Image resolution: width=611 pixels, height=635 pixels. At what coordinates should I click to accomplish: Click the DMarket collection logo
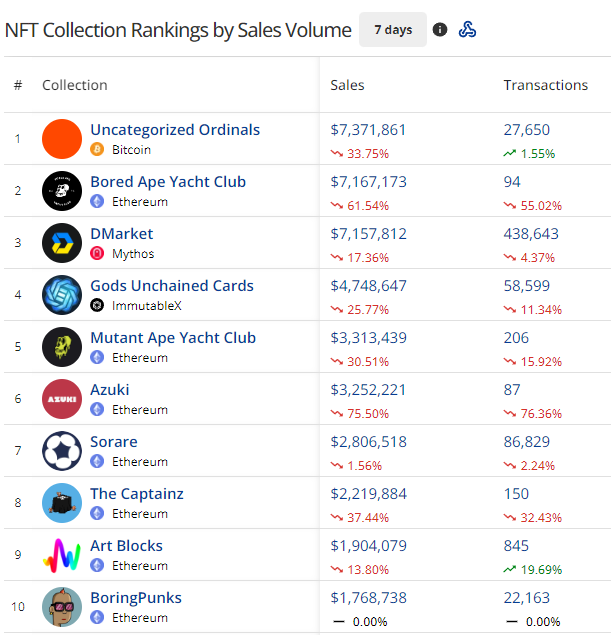(62, 243)
